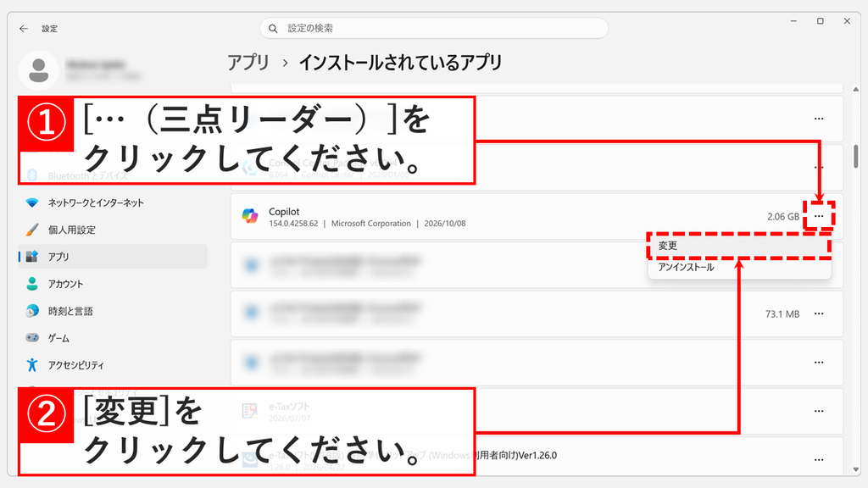Click Microsoft Corporation publisher text
The image size is (868, 488).
click(x=371, y=224)
